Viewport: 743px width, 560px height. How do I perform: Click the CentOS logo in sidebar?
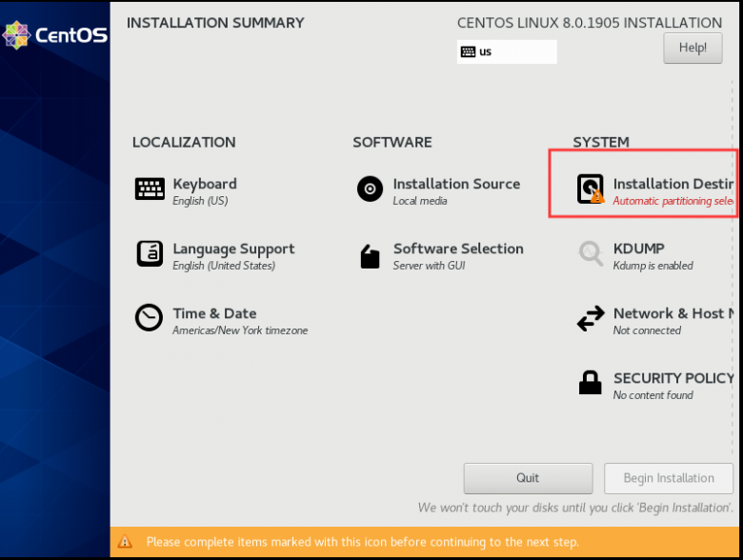(x=55, y=35)
